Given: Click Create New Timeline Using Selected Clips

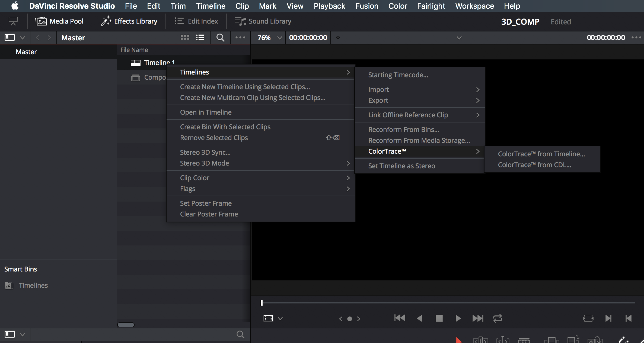Looking at the screenshot, I should coord(244,87).
